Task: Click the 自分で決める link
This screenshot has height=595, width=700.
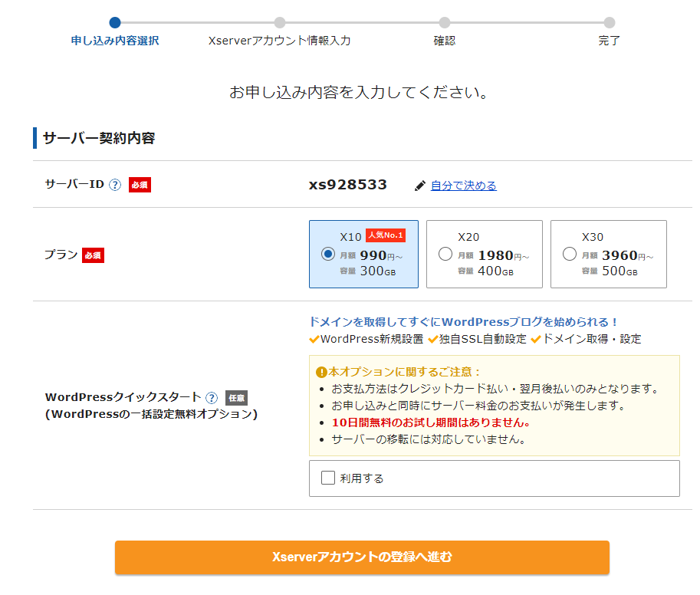Action: tap(463, 186)
